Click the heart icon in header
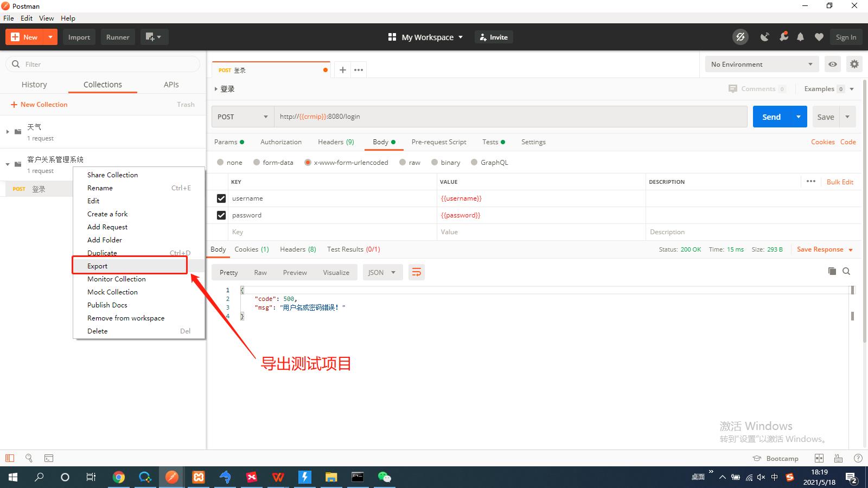Image resolution: width=868 pixels, height=488 pixels. pyautogui.click(x=819, y=37)
